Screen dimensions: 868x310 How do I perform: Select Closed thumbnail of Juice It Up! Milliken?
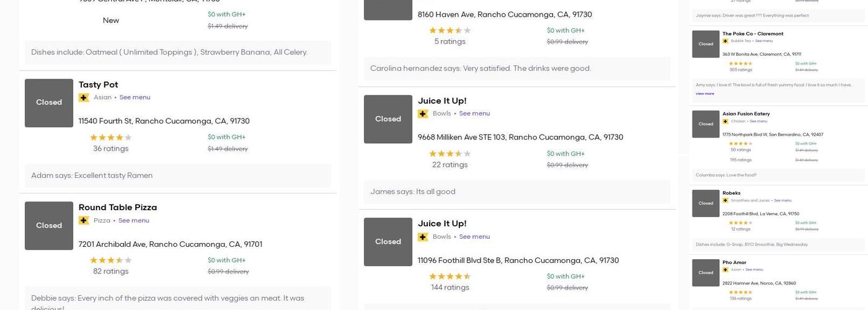pos(388,119)
